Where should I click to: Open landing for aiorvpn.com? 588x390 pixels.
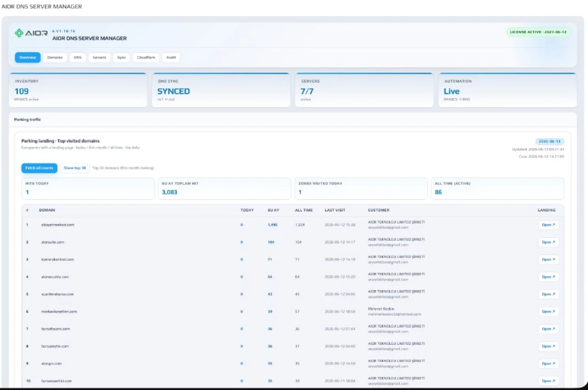pos(548,363)
